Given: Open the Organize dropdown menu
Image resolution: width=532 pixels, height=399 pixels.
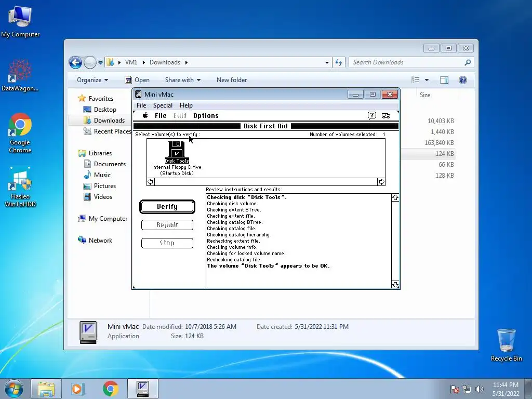Looking at the screenshot, I should tap(92, 80).
